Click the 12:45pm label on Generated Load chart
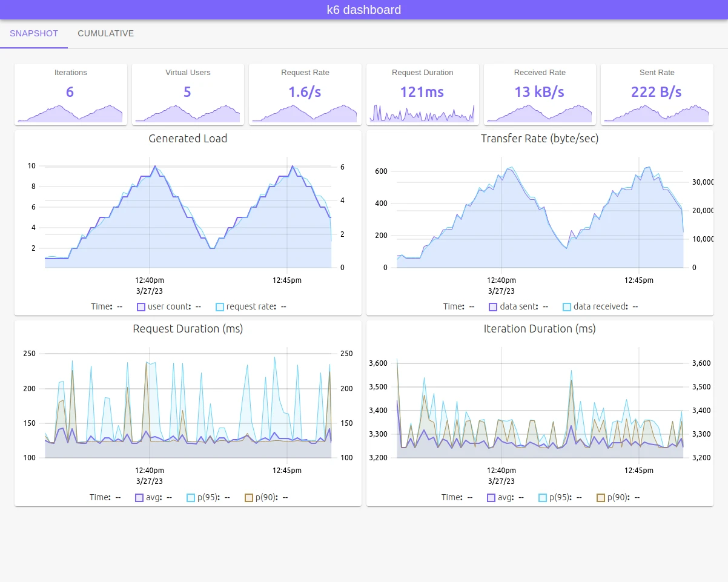This screenshot has height=582, width=728. (x=287, y=280)
